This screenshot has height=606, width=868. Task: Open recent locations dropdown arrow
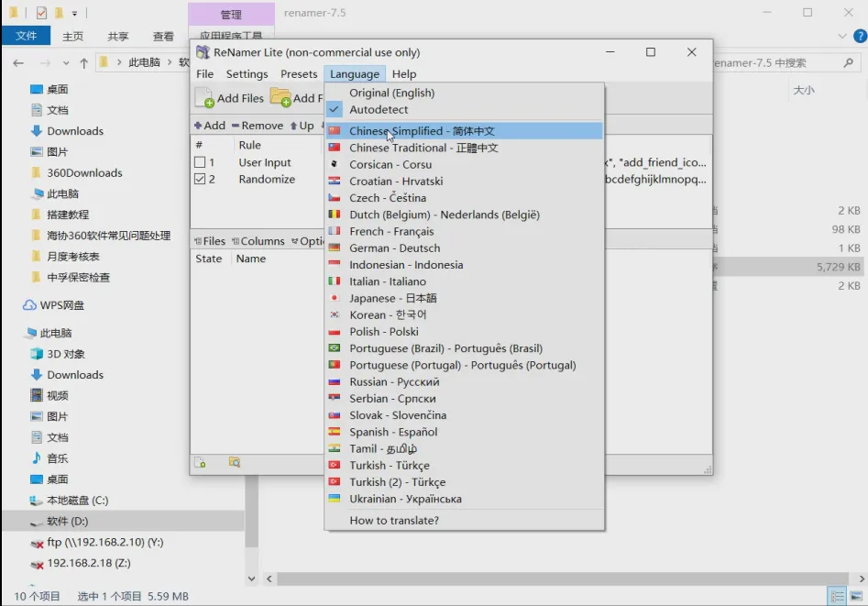66,63
